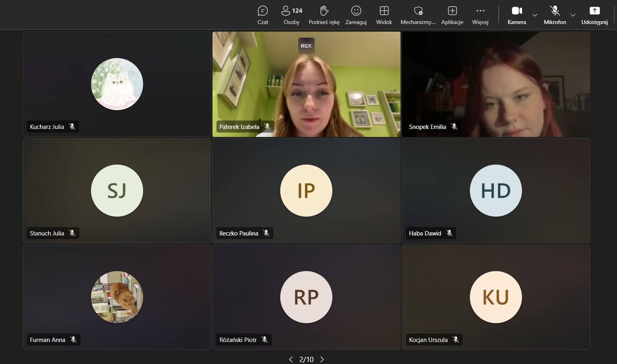The width and height of the screenshot is (617, 364).
Task: Show the Osoby participants list
Action: 291,15
